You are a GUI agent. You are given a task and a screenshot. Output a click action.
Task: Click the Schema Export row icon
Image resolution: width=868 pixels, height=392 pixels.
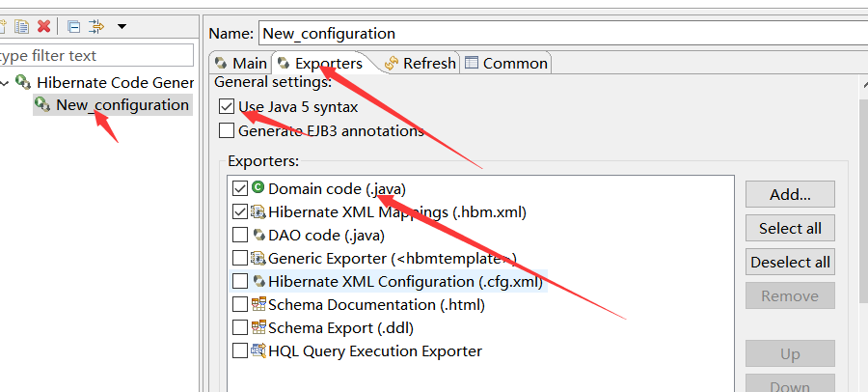258,327
